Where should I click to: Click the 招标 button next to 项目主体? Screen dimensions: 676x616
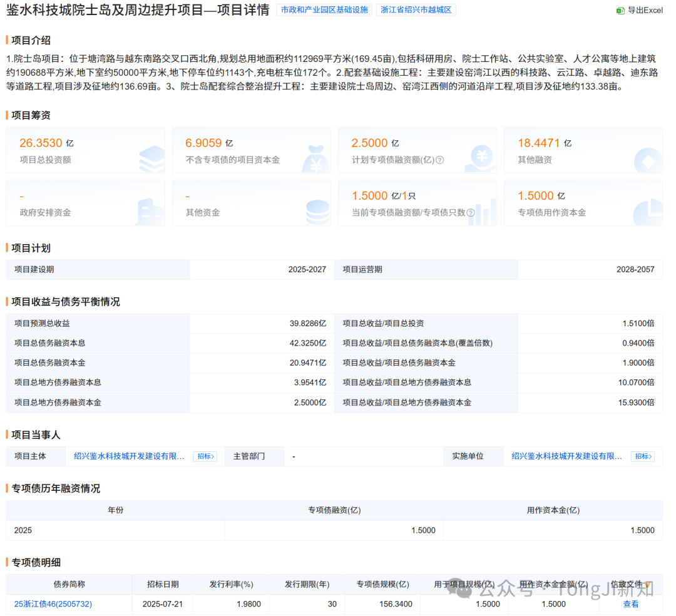pyautogui.click(x=205, y=456)
